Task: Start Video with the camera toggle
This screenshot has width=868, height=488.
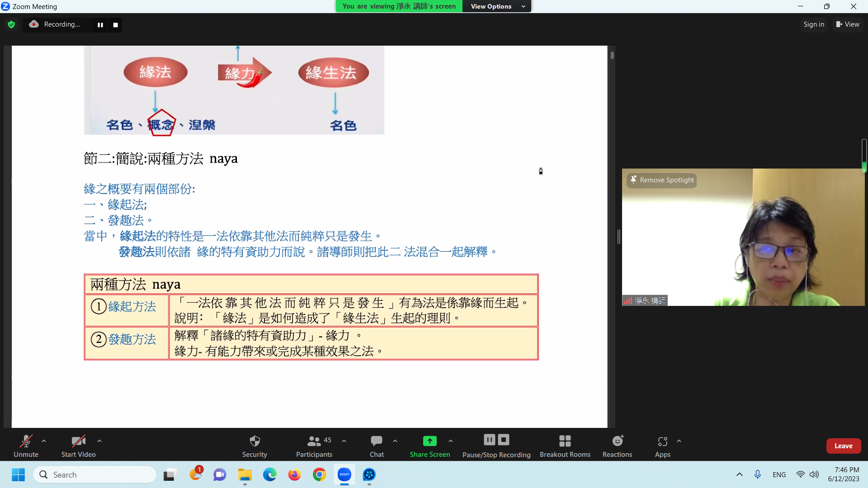Action: tap(78, 446)
